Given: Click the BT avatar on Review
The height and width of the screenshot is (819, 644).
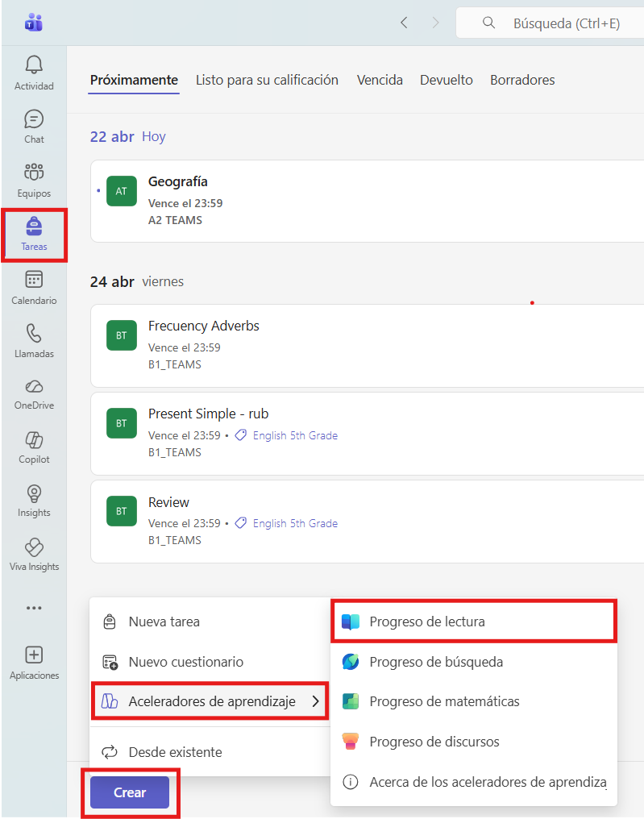Looking at the screenshot, I should click(122, 511).
